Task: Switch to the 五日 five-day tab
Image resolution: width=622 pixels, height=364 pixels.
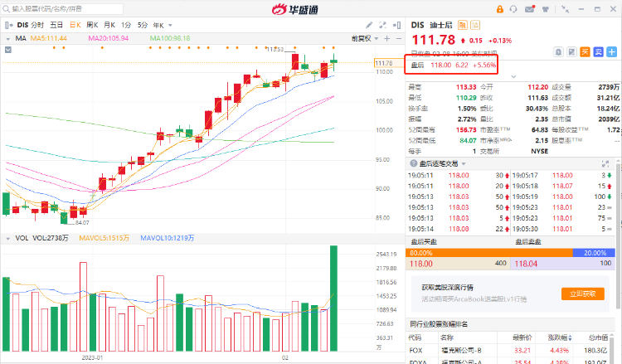Action: click(56, 25)
